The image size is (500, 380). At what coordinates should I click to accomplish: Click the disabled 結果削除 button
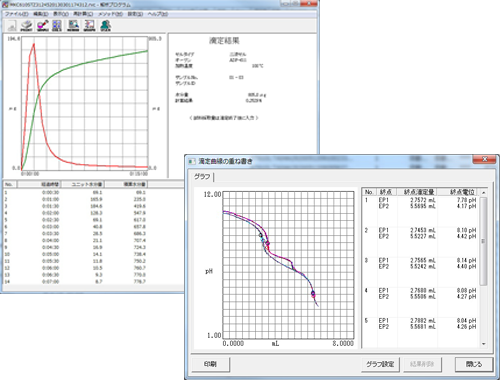coord(422,364)
